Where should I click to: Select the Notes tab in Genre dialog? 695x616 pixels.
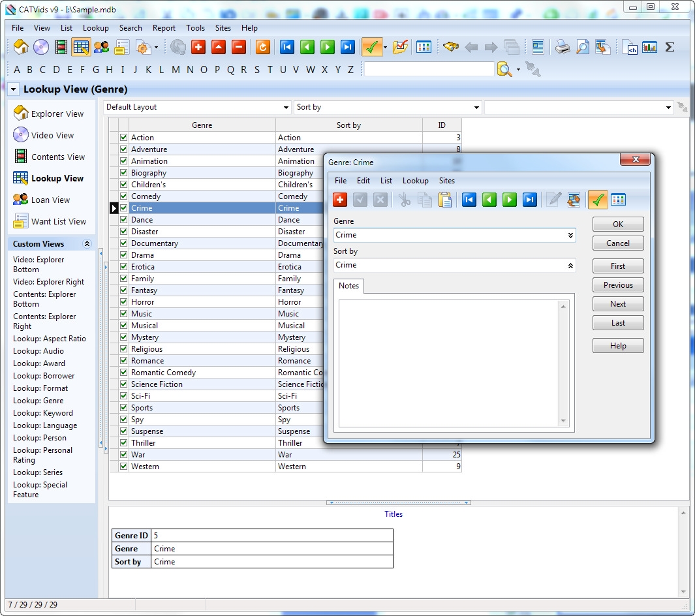click(348, 286)
